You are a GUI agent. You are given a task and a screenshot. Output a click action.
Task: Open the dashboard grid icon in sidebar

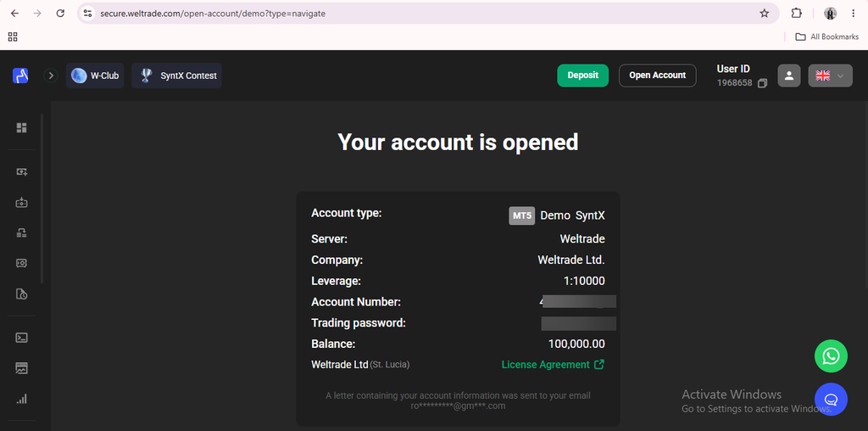click(x=21, y=128)
